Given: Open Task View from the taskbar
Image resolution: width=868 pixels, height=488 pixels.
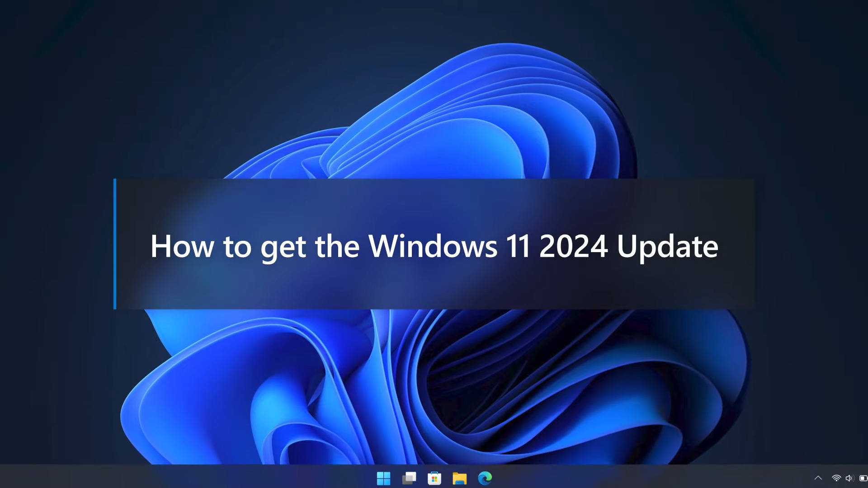Looking at the screenshot, I should coord(409,478).
